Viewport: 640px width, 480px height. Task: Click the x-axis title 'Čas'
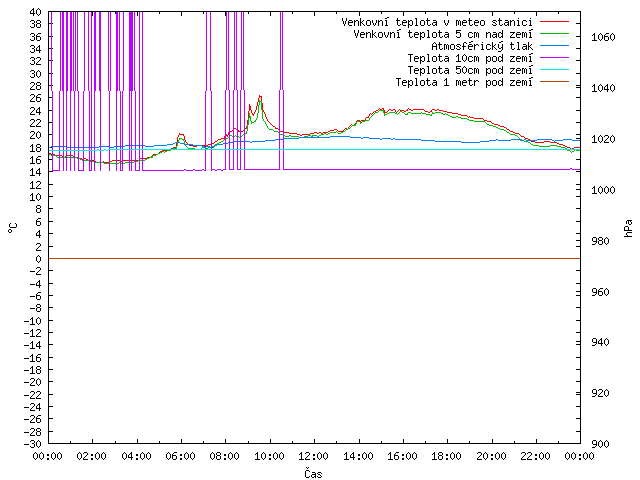tap(313, 473)
